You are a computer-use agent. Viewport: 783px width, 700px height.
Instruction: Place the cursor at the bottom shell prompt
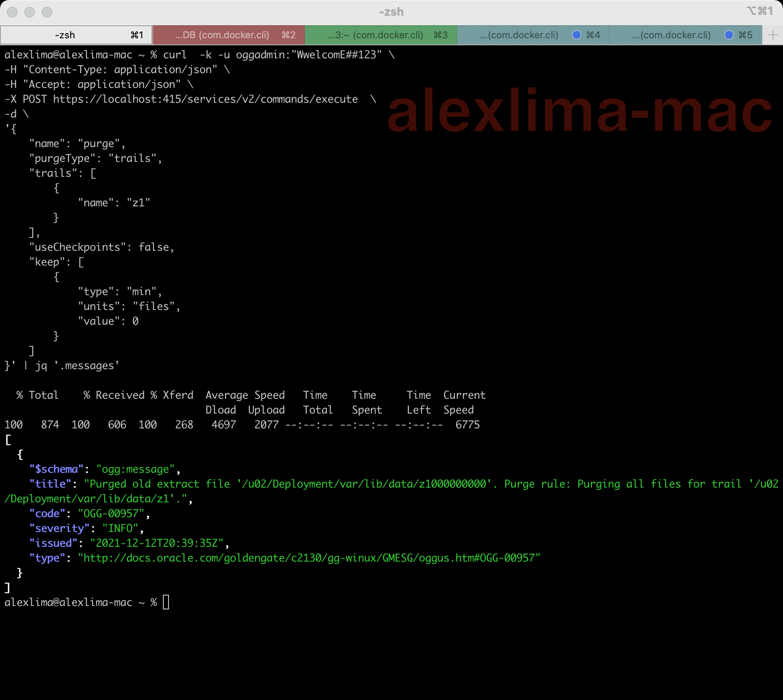[166, 602]
